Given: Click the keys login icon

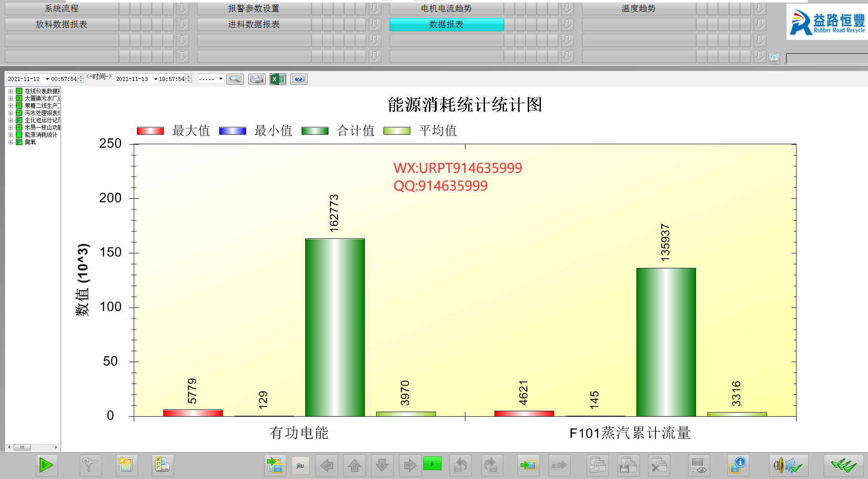Looking at the screenshot, I should pos(91,465).
